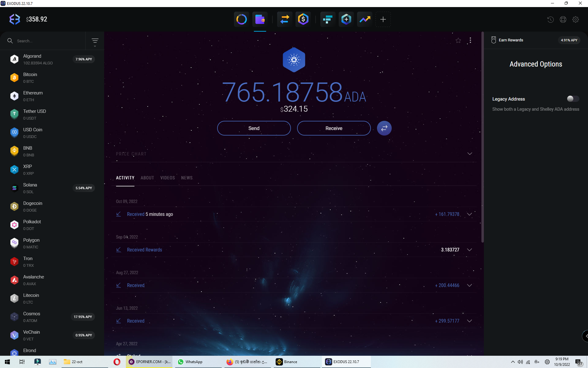Toggle the Legacy Address switch
Screen dimensions: 588x368
573,99
